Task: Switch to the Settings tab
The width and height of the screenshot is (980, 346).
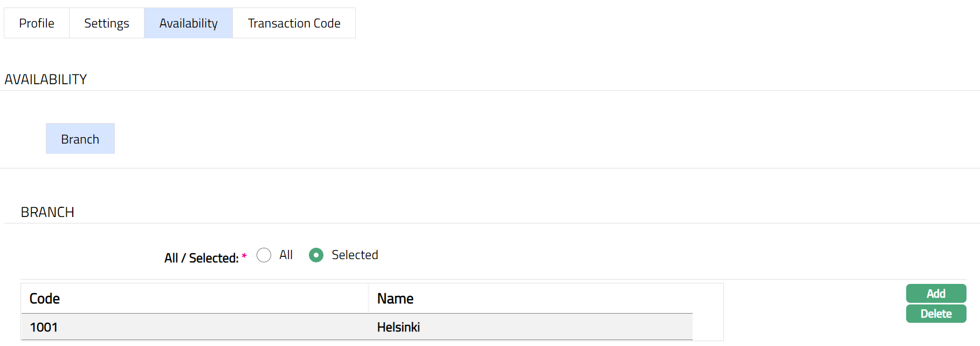Action: 107,23
